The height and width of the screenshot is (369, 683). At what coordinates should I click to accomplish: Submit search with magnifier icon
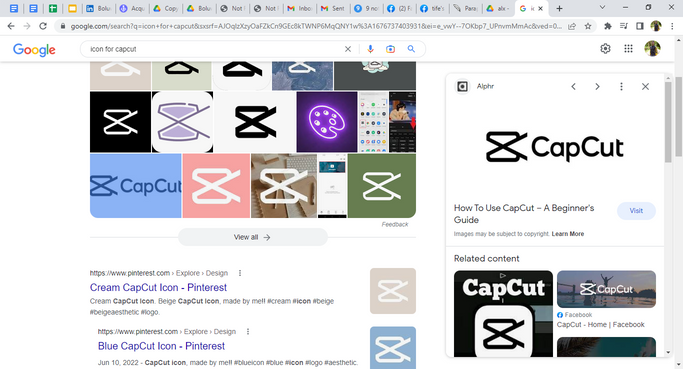point(411,49)
